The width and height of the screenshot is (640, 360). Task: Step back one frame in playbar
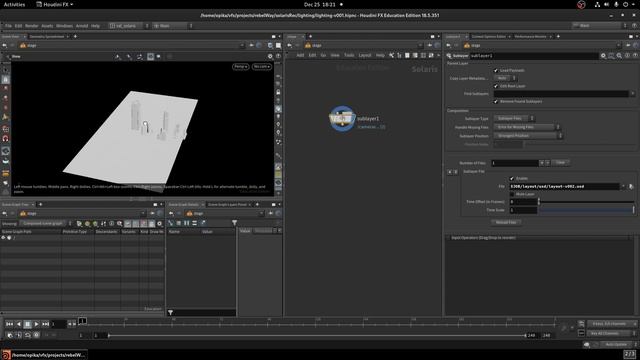(18, 324)
